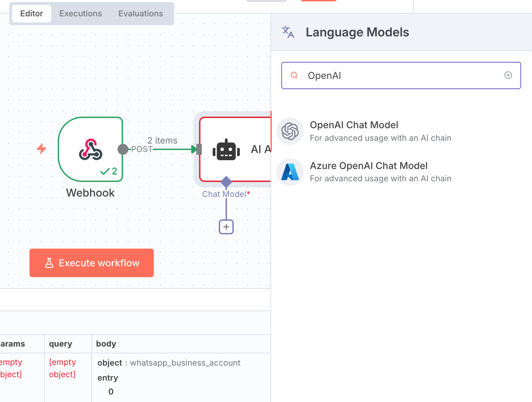The image size is (532, 402).
Task: Open the Executions tab
Action: (81, 14)
